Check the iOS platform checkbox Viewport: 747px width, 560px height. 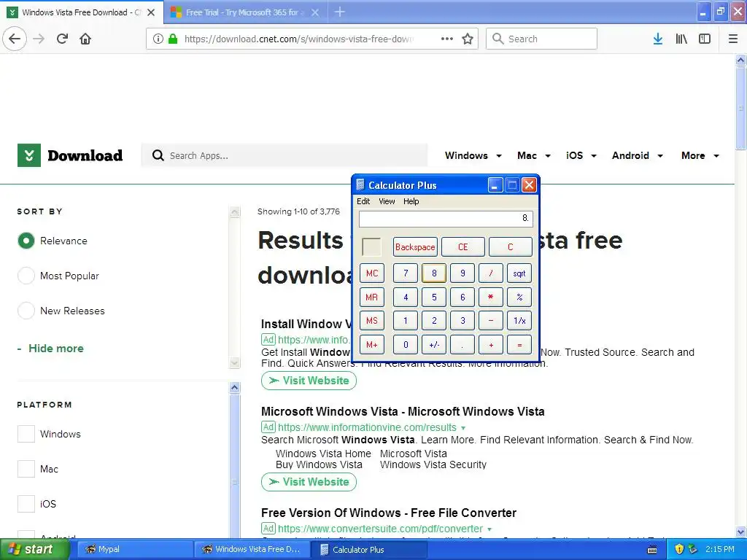[26, 503]
